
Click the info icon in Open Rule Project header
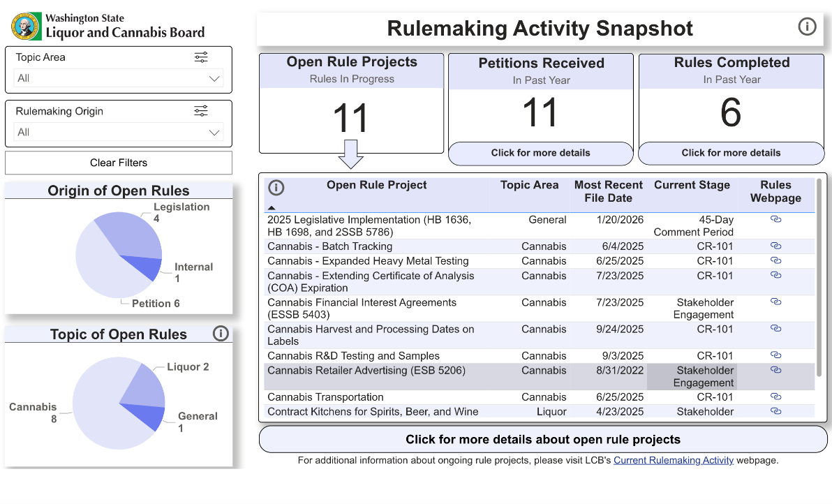tap(276, 188)
